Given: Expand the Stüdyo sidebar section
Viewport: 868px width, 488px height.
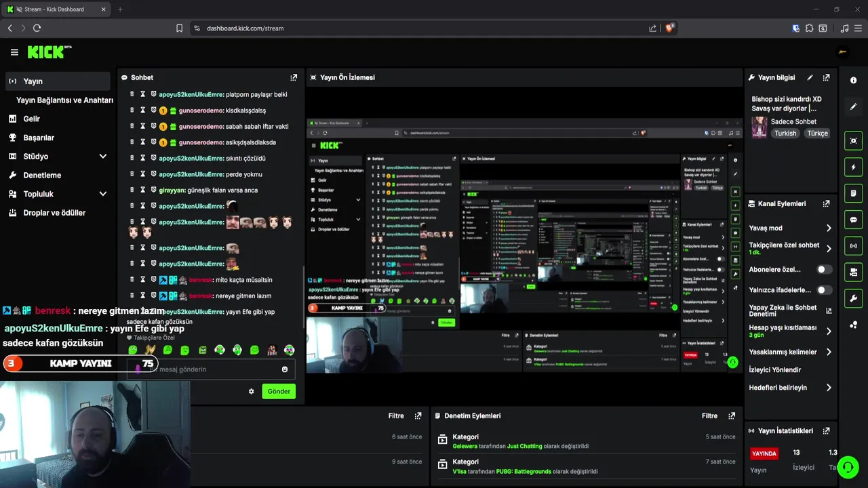Looking at the screenshot, I should [x=103, y=157].
